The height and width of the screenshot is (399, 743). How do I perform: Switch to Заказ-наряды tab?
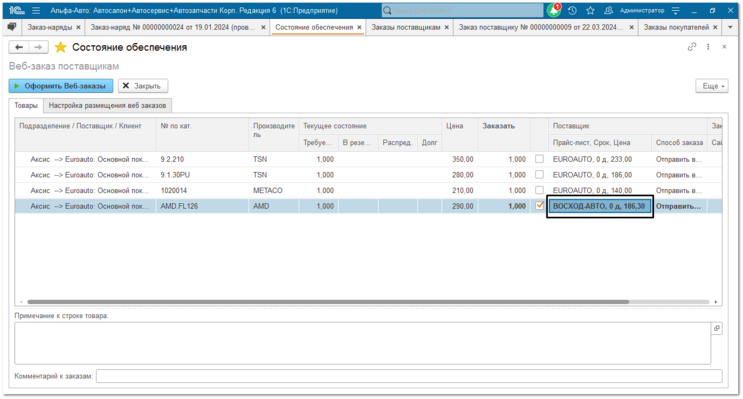50,27
